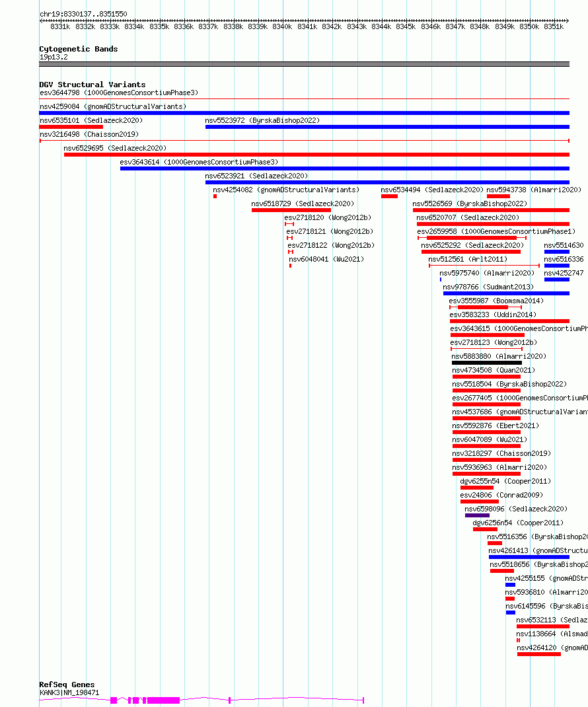Click nsv6516336 variant label
588x707 pixels.
tap(564, 259)
